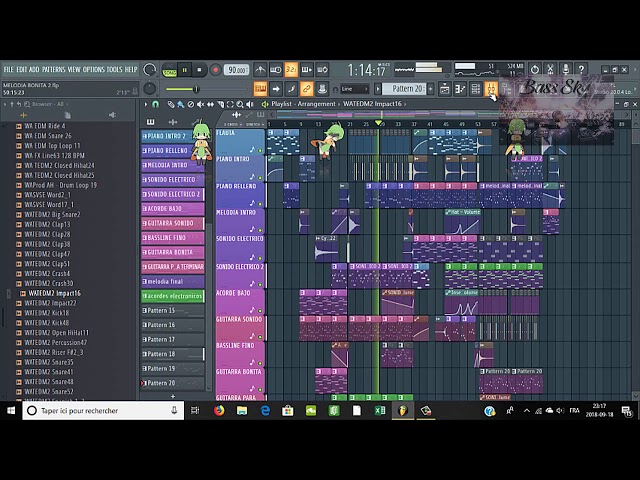Open the TOOLS menu
Screen dimensions: 640x480
coord(114,69)
